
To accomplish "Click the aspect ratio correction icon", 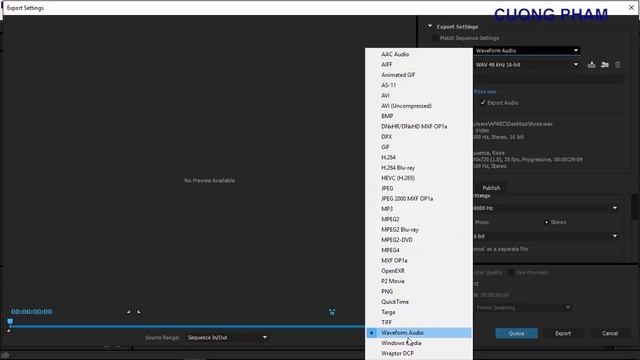I will [332, 312].
